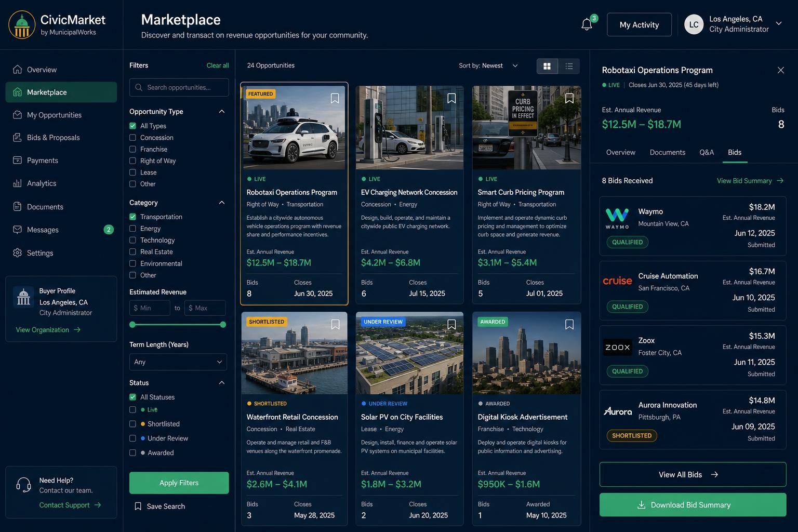The height and width of the screenshot is (532, 798).
Task: Open the View Bid Summary link
Action: [x=750, y=181]
